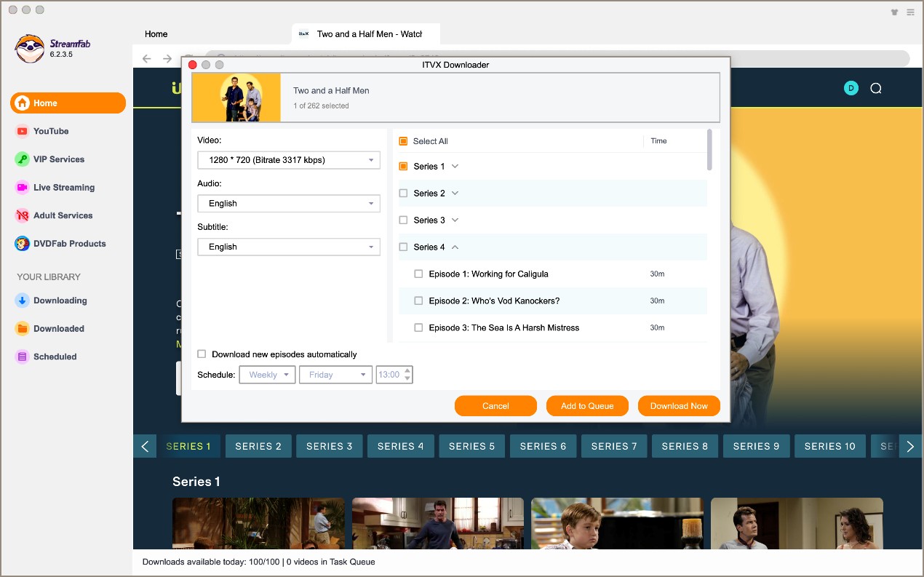The height and width of the screenshot is (577, 924).
Task: Select the SERIES 7 tab
Action: point(614,446)
